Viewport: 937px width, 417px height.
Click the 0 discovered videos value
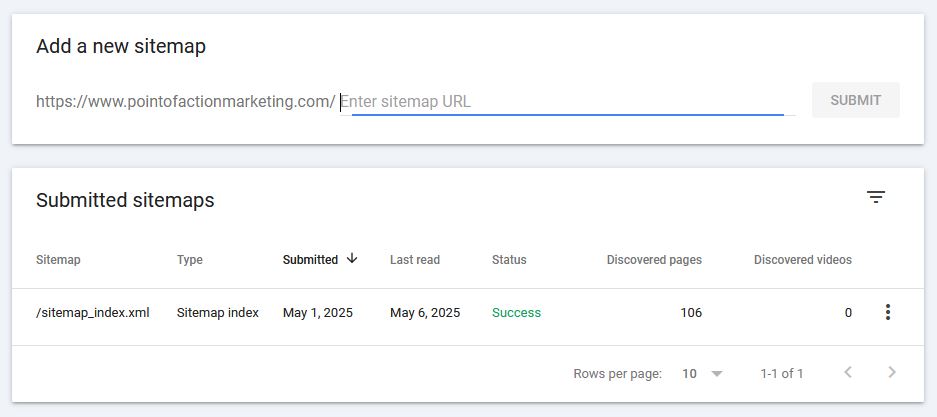tap(848, 312)
